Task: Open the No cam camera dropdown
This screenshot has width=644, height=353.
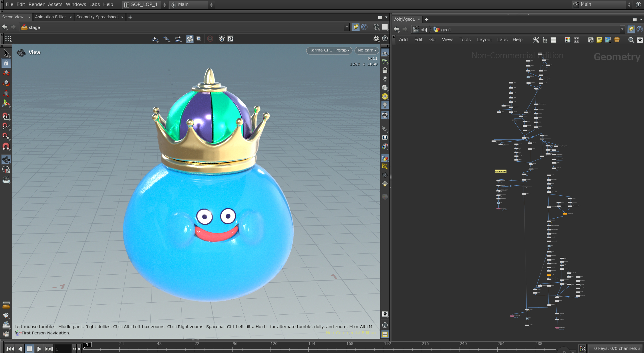Action: click(367, 50)
